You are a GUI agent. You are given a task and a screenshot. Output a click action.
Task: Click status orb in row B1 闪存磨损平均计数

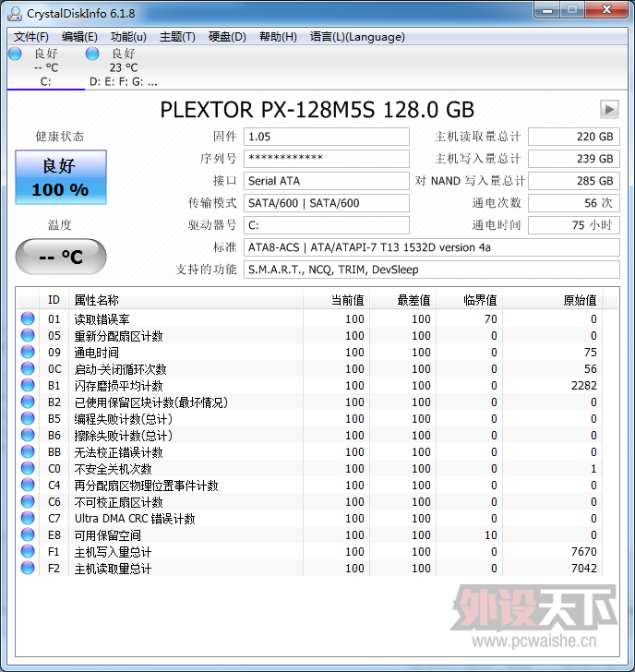coord(28,385)
